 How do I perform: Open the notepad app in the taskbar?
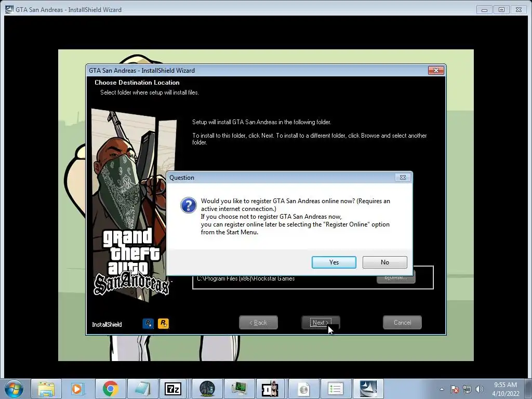click(x=142, y=389)
